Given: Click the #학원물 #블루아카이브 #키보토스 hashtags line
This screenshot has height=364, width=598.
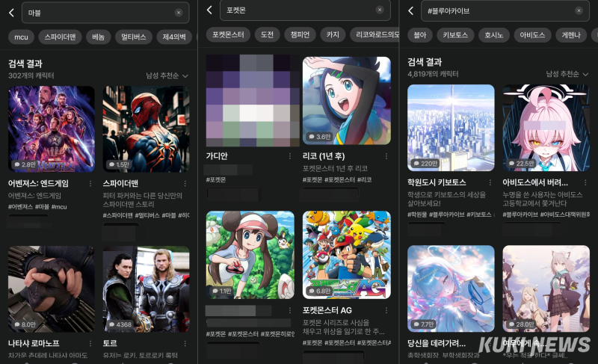Looking at the screenshot, I should coord(449,215).
